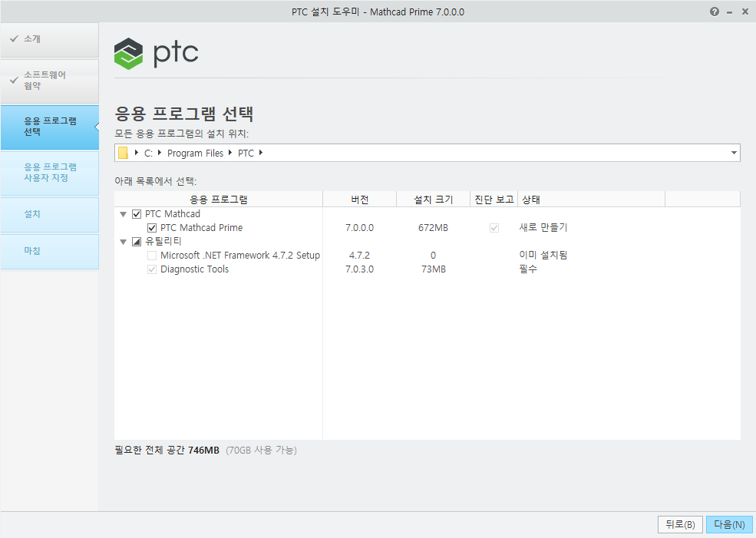Toggle Microsoft .NET Framework 4.7.2 Setup checkbox
The image size is (756, 538).
pos(152,256)
